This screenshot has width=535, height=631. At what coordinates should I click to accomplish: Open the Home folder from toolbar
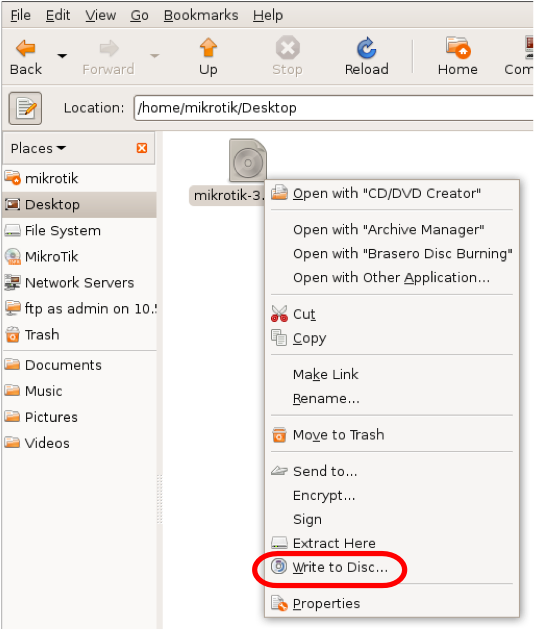pyautogui.click(x=458, y=57)
